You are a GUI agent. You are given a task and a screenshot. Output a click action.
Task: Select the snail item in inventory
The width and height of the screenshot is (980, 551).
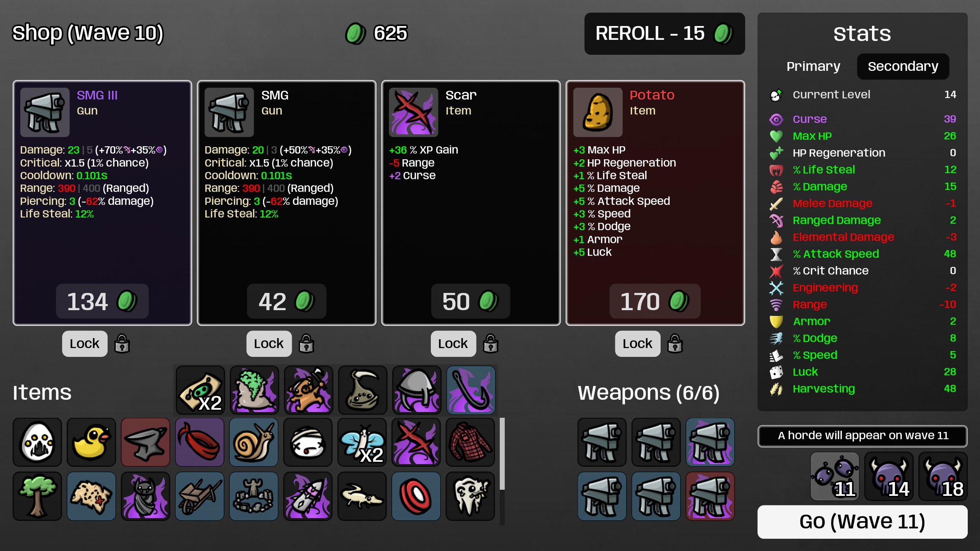click(x=254, y=442)
